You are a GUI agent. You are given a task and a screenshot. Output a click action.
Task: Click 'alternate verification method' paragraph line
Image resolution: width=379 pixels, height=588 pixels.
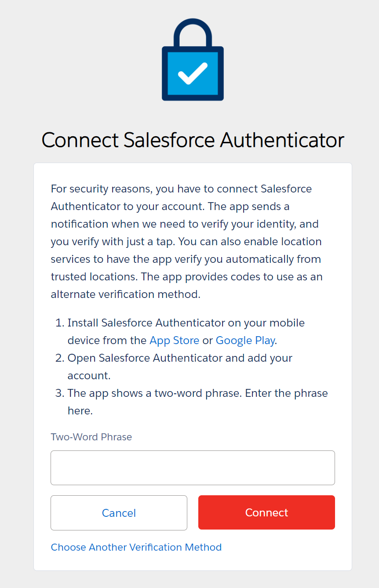tap(125, 294)
